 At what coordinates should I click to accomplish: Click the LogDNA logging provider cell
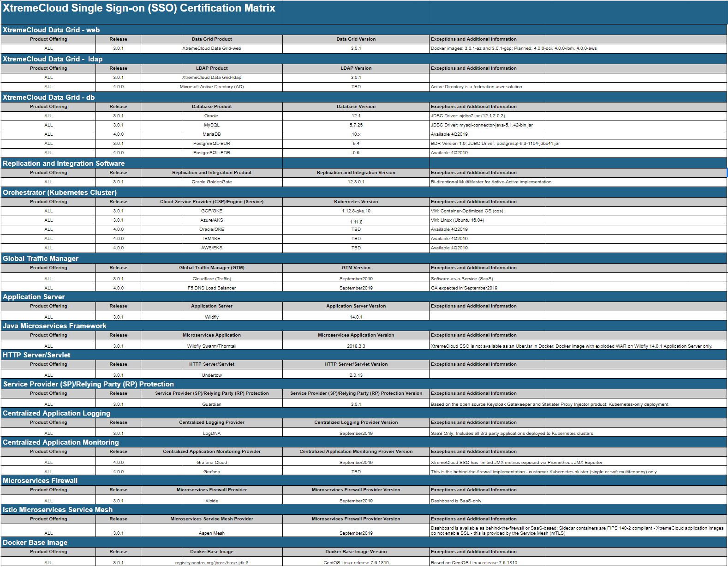pos(212,434)
